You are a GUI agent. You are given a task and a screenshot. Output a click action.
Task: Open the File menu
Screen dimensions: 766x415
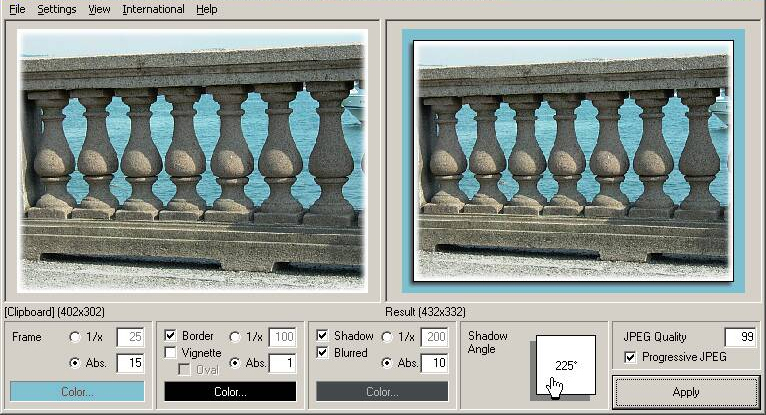(x=17, y=9)
